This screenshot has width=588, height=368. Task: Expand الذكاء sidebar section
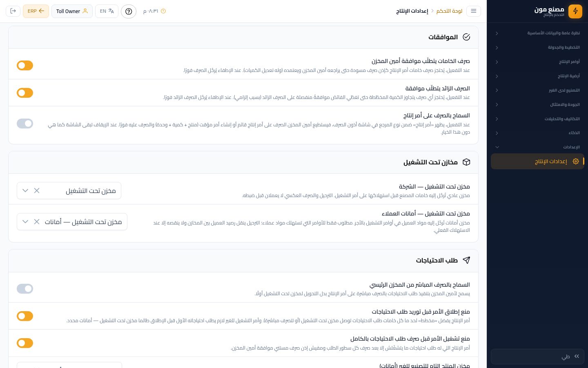[537, 133]
